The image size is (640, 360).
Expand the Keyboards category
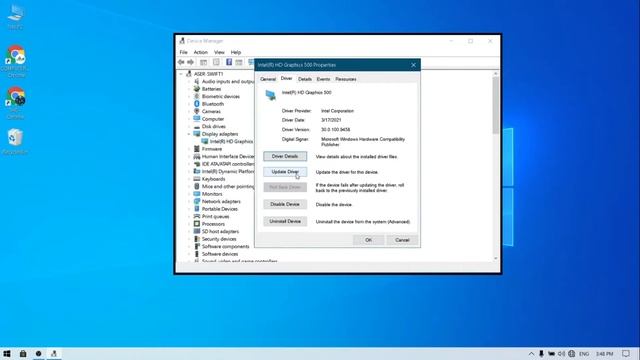(189, 179)
